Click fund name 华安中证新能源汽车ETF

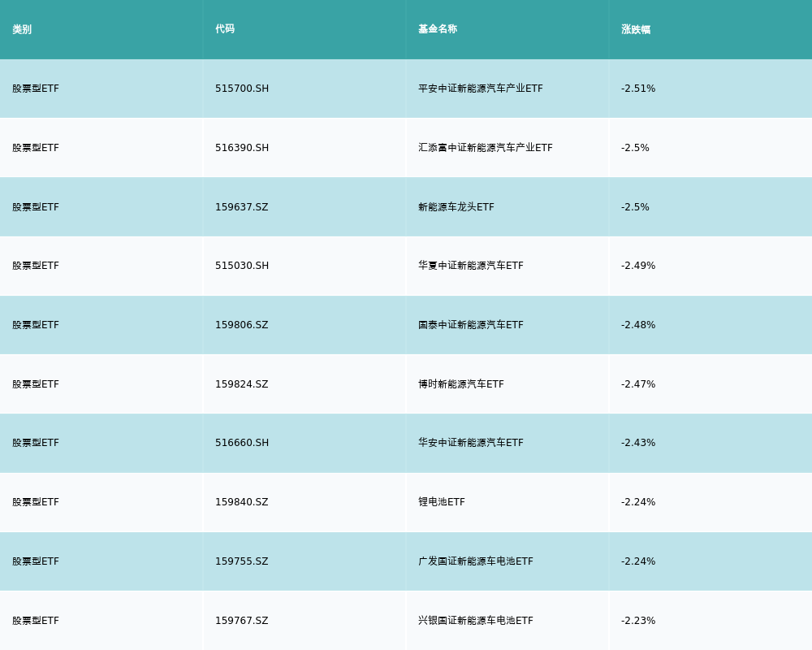[471, 443]
